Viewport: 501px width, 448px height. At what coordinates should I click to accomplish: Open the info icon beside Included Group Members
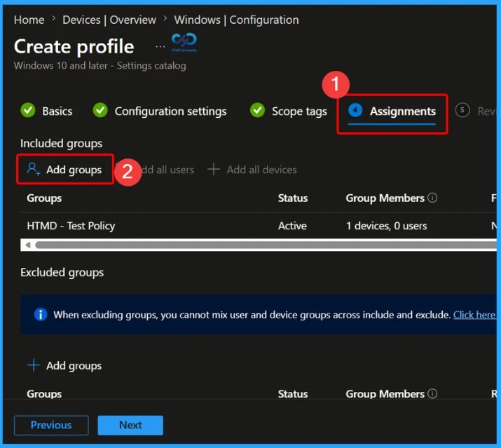432,198
